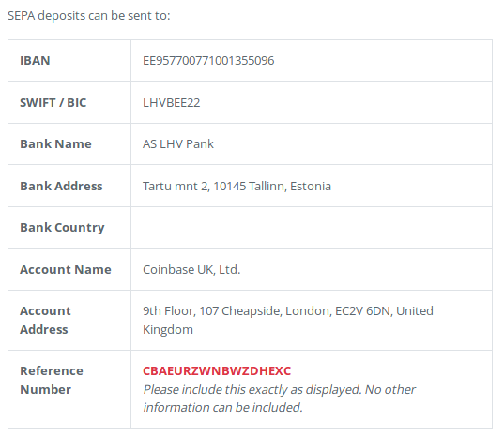This screenshot has height=437, width=504.
Task: Click the bank name AS LHV Pank
Action: click(178, 143)
